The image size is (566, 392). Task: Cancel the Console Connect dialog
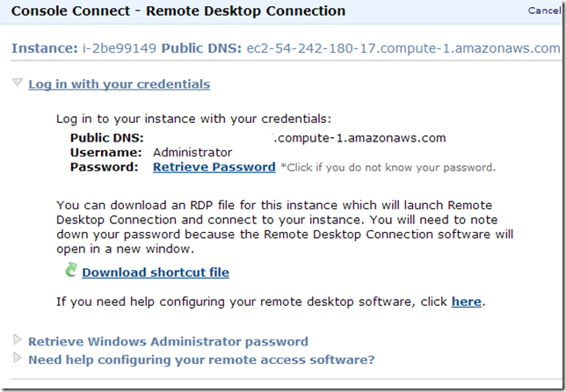(x=543, y=11)
